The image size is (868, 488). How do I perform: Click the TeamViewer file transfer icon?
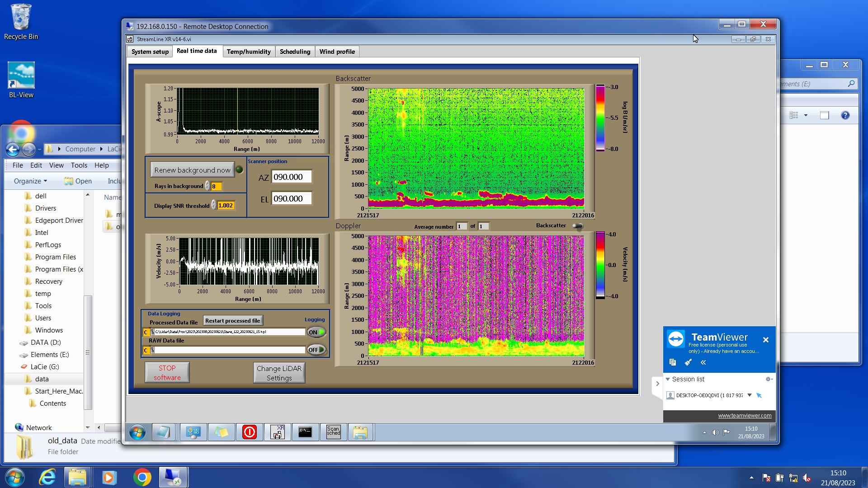coord(673,362)
